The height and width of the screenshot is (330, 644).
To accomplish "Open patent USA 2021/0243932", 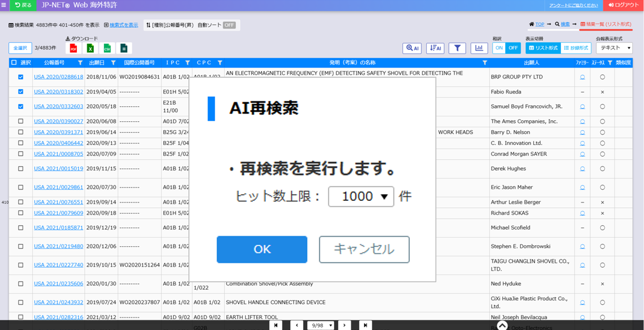I will click(58, 302).
